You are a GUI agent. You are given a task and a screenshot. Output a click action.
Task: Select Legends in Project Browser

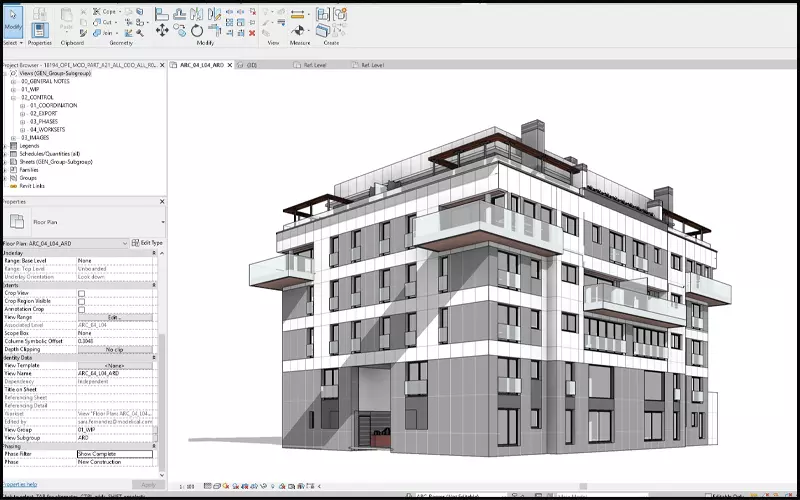(x=29, y=146)
